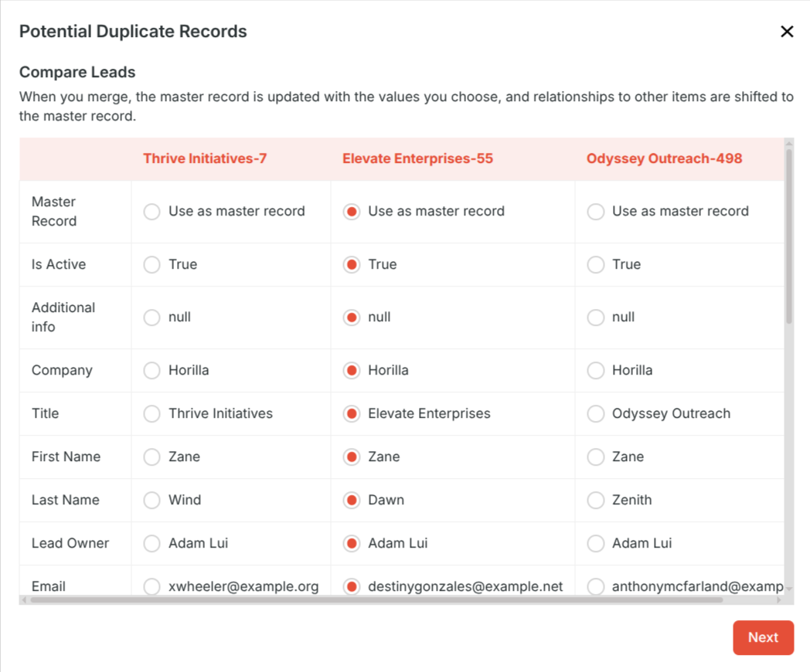This screenshot has width=810, height=672.
Task: Select the title Odyssey Outreach radio
Action: [596, 414]
